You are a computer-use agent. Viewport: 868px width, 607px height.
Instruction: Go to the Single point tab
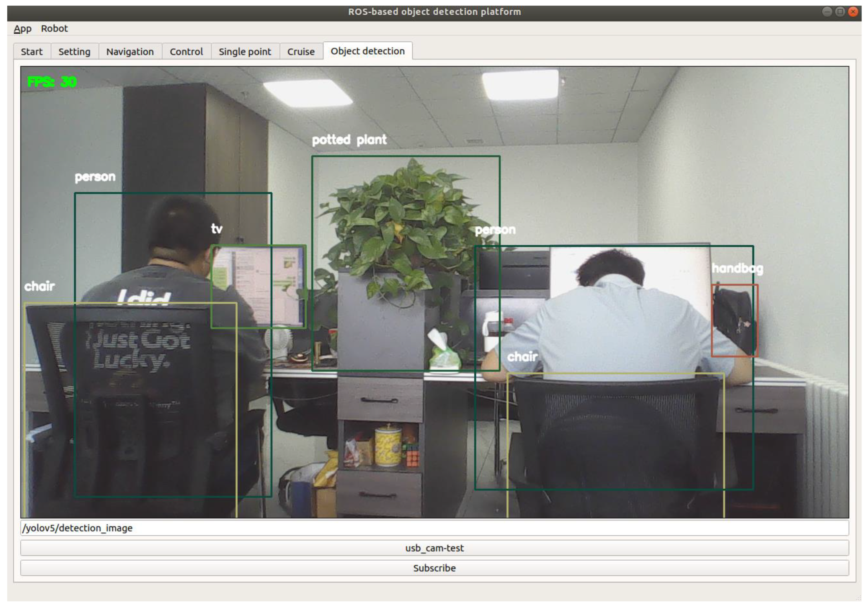point(245,52)
